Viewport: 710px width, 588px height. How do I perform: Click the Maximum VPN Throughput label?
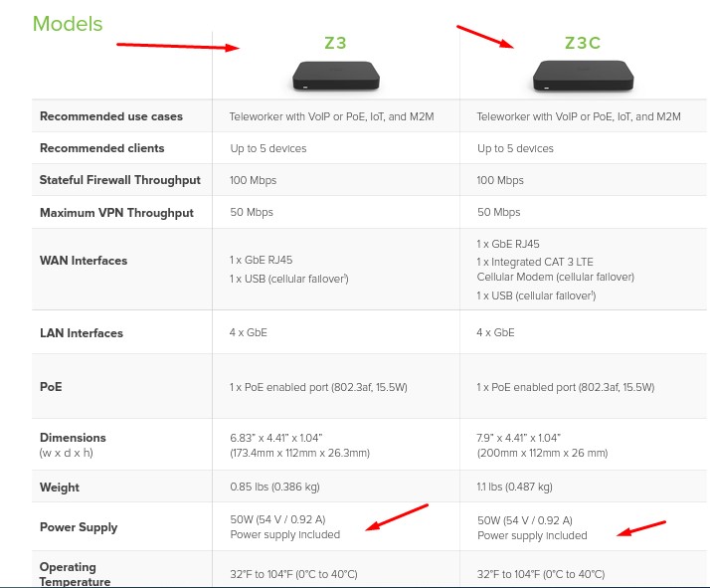[x=116, y=213]
